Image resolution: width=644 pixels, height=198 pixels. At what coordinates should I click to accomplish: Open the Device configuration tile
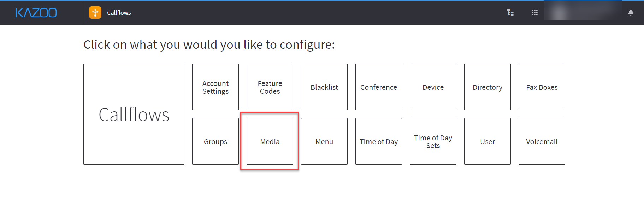[433, 87]
